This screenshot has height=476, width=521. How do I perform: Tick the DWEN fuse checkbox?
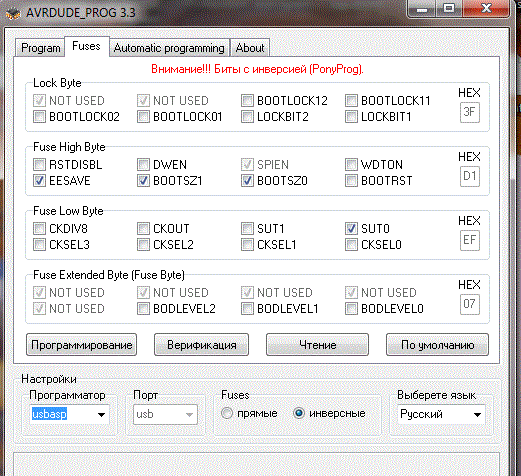(x=143, y=164)
